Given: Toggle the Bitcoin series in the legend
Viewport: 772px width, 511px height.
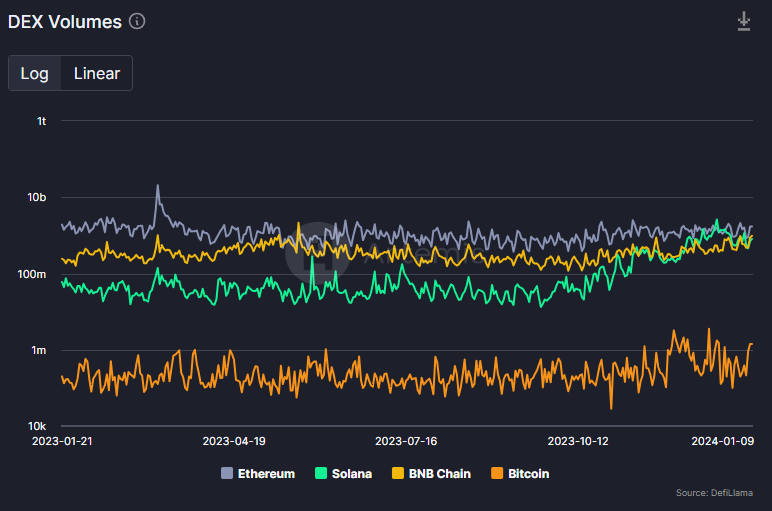Looking at the screenshot, I should 520,474.
